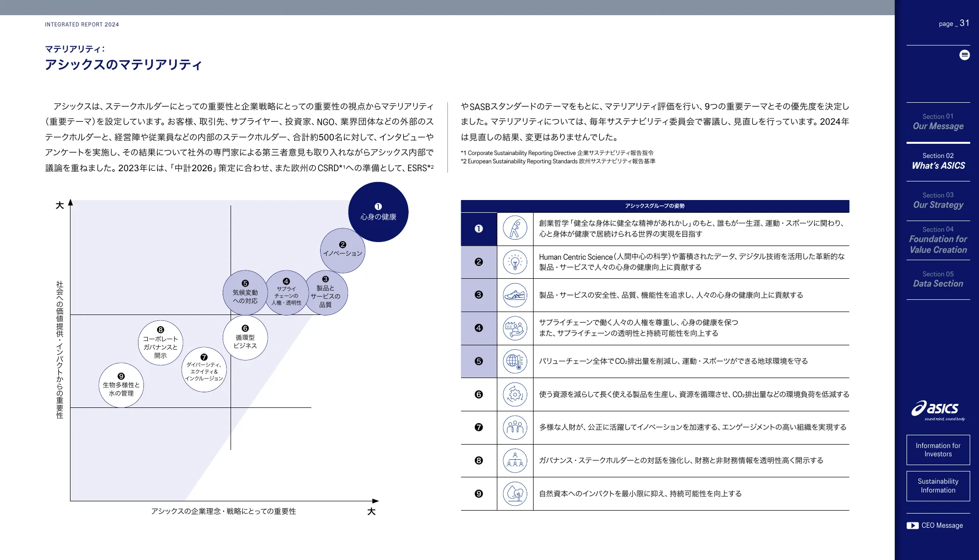The height and width of the screenshot is (560, 979).
Task: Click the dark 心身の健康 bubble
Action: click(x=378, y=212)
